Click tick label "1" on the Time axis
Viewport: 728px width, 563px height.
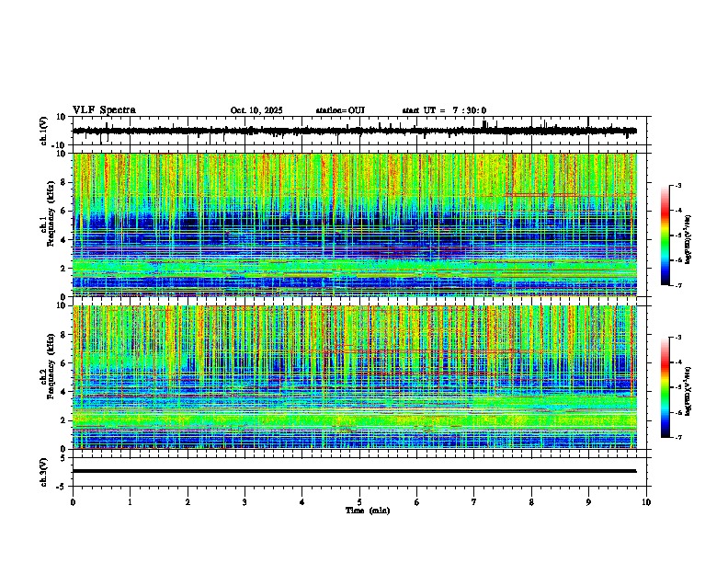point(130,502)
